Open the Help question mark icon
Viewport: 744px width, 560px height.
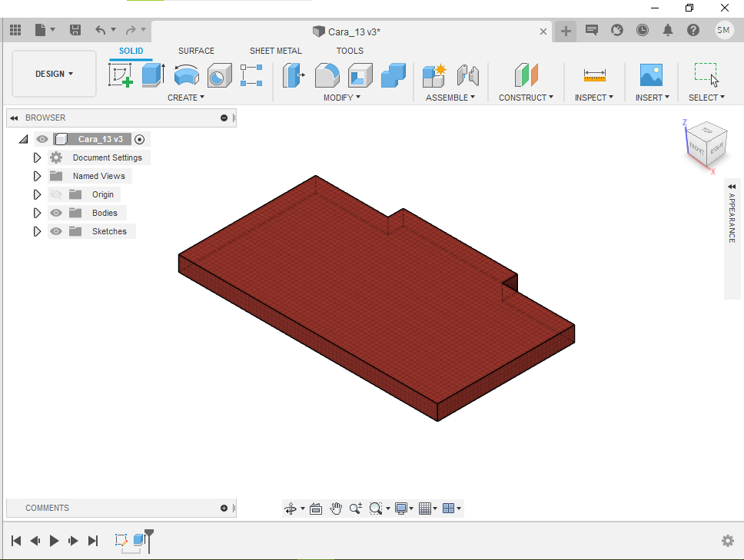tap(693, 31)
